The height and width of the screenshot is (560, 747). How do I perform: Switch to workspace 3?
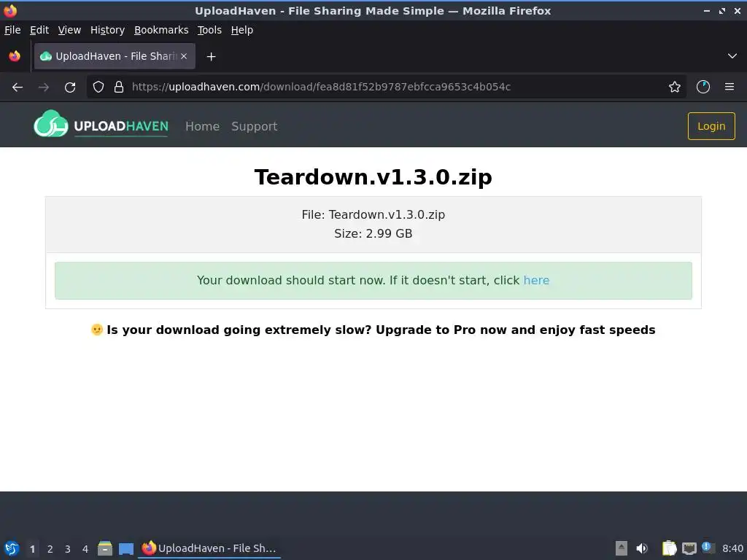68,549
